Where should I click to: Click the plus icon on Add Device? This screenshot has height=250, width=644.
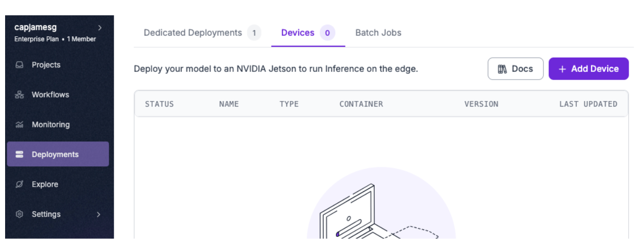pos(562,69)
